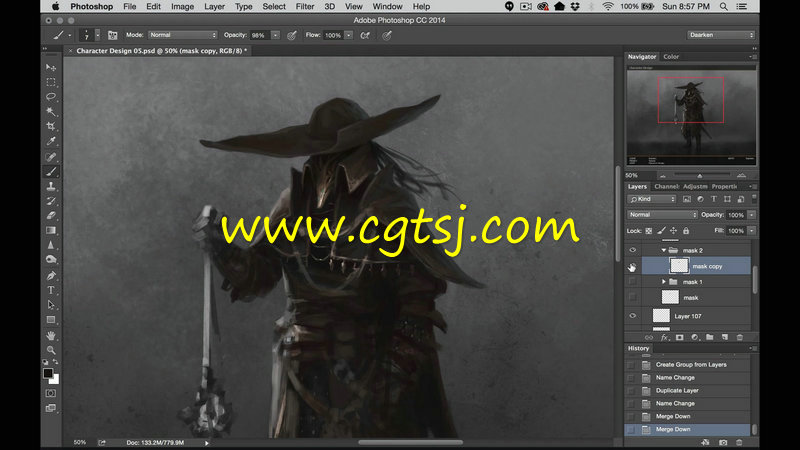The width and height of the screenshot is (800, 450).
Task: Select the Clone Stamp tool
Action: (x=51, y=186)
